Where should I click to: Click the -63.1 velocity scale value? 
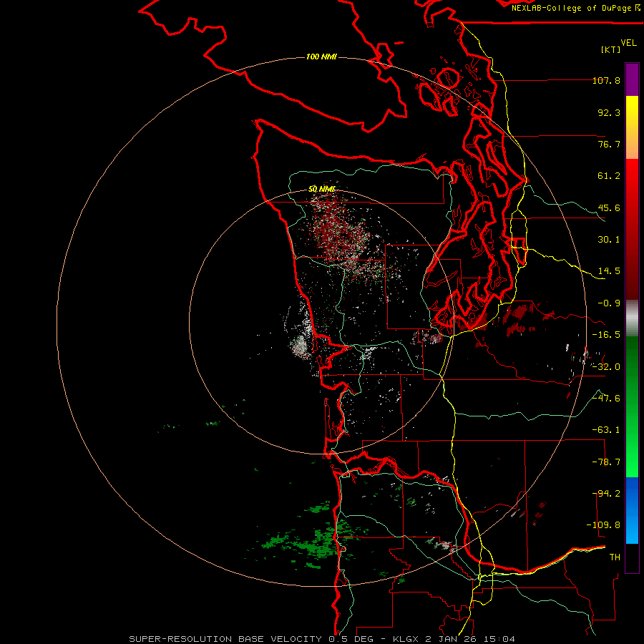point(606,430)
